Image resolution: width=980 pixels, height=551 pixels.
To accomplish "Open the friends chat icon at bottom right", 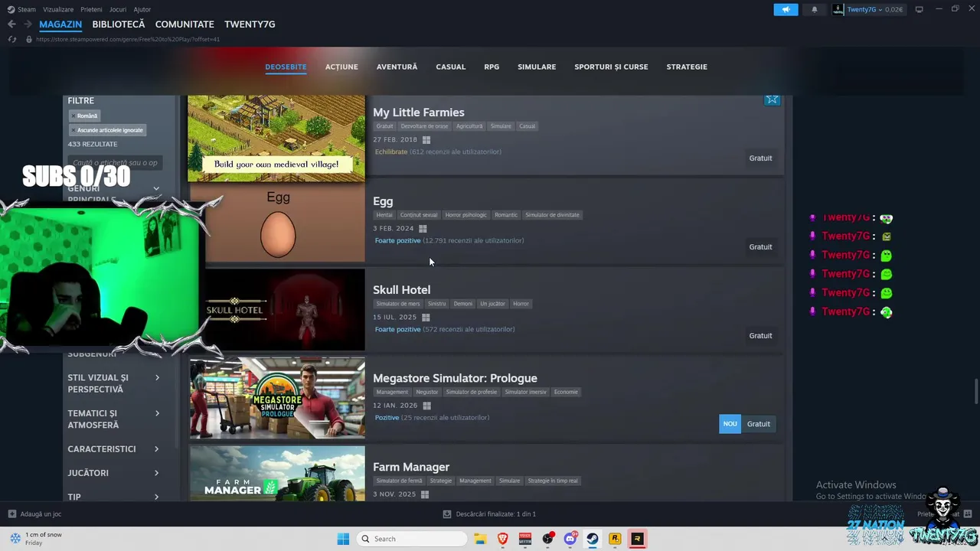I will (967, 514).
